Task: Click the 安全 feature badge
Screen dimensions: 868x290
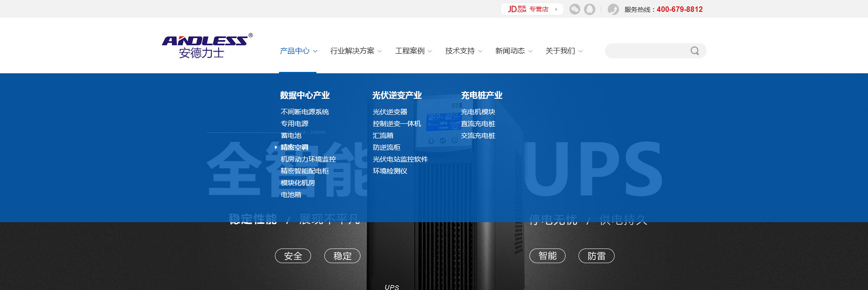Action: [x=293, y=256]
